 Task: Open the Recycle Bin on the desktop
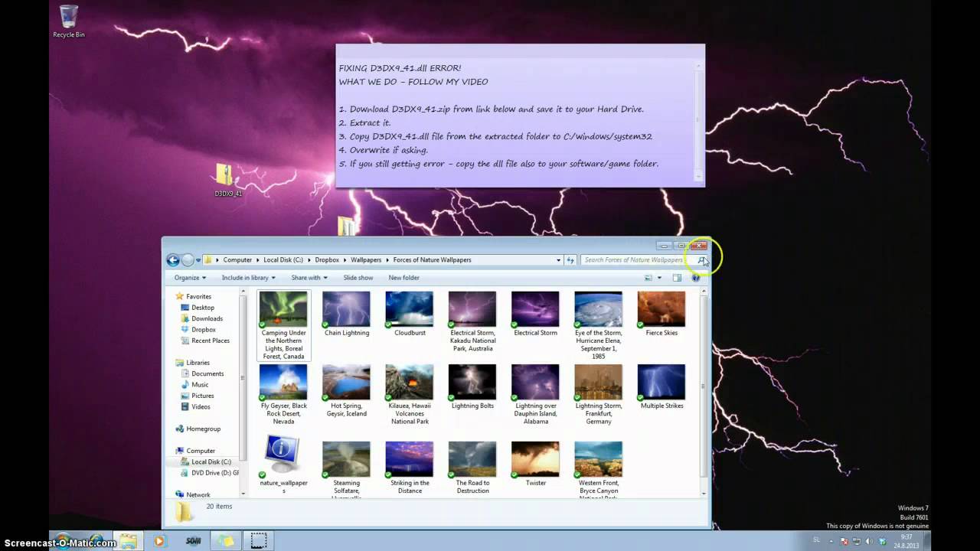pos(69,21)
